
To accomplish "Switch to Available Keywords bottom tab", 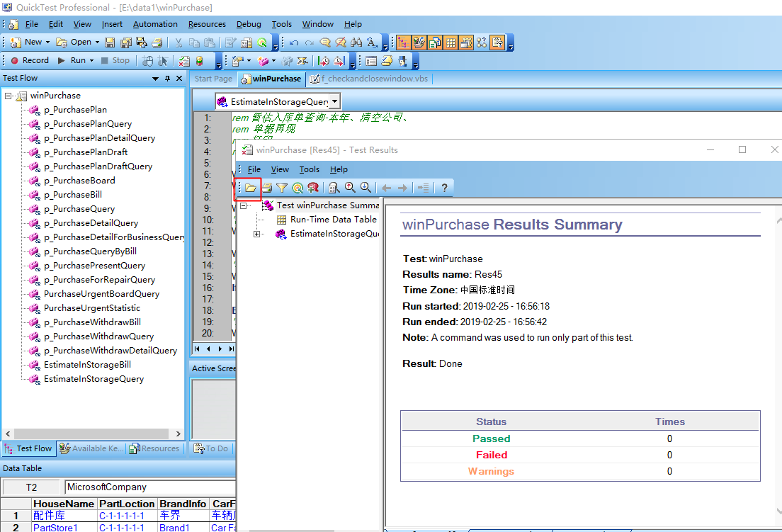I will [x=92, y=448].
